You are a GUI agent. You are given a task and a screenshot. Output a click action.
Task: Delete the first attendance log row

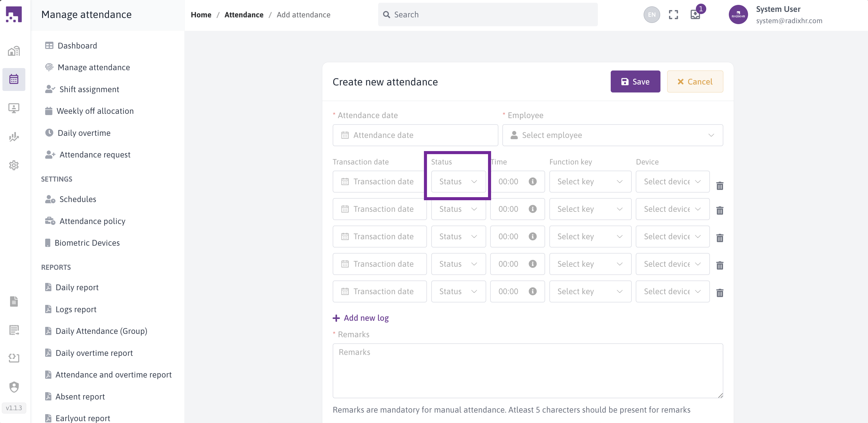click(719, 186)
